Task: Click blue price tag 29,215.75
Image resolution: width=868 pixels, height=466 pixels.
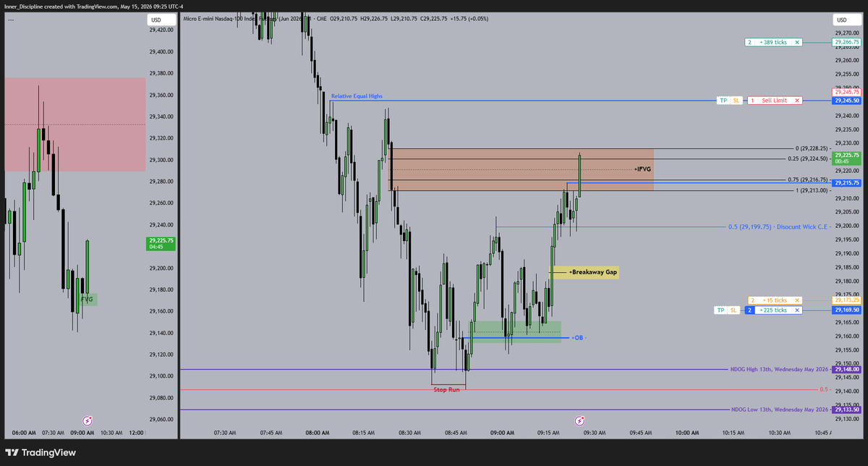Action: coord(846,183)
